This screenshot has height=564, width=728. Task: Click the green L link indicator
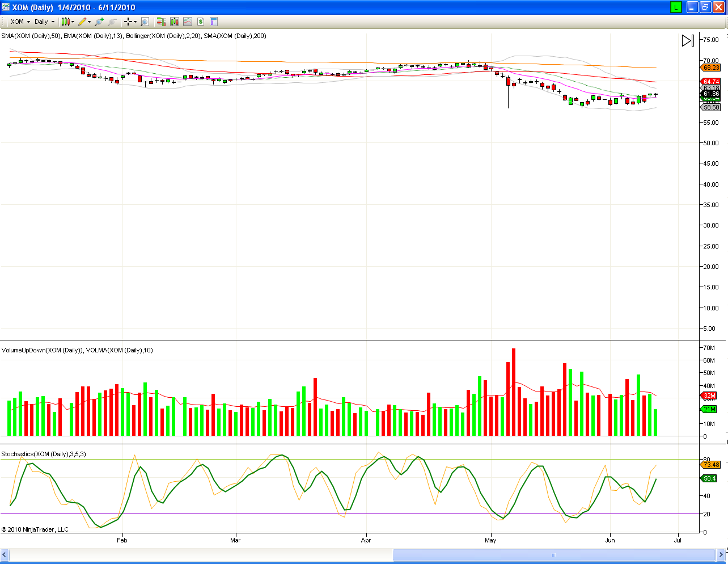point(676,7)
